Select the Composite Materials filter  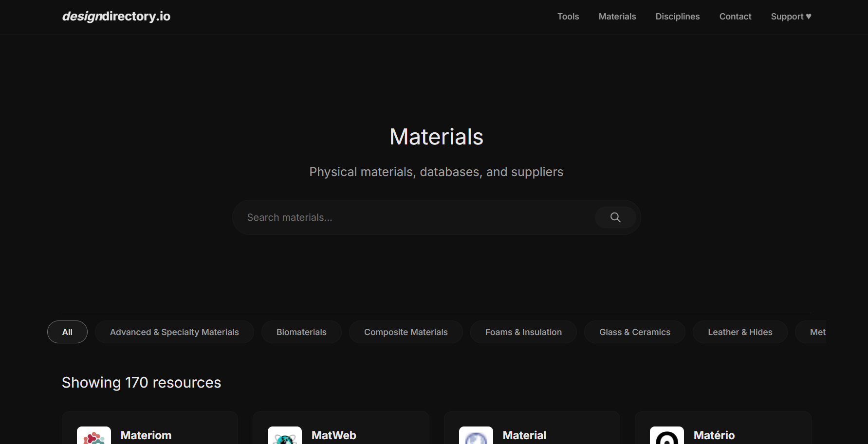[406, 332]
